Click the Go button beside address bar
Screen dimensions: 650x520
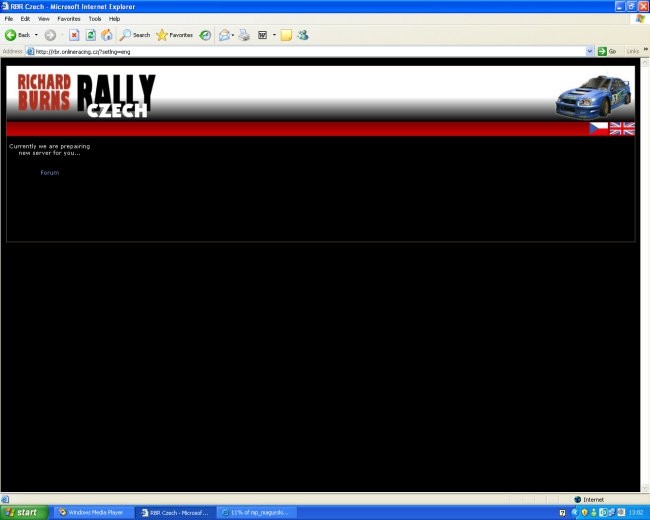[607, 51]
